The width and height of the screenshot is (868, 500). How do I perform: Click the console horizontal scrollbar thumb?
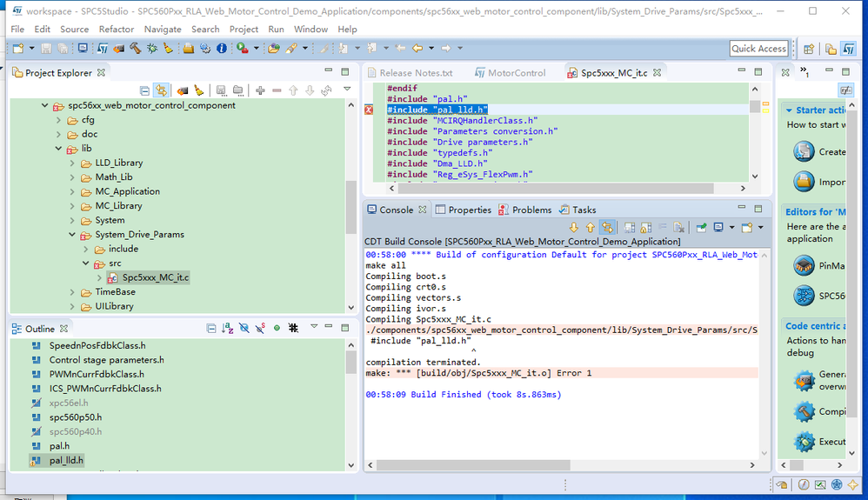[473, 465]
